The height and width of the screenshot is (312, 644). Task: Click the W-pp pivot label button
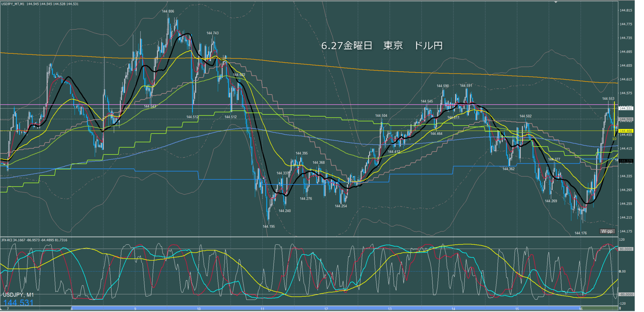[x=607, y=231]
